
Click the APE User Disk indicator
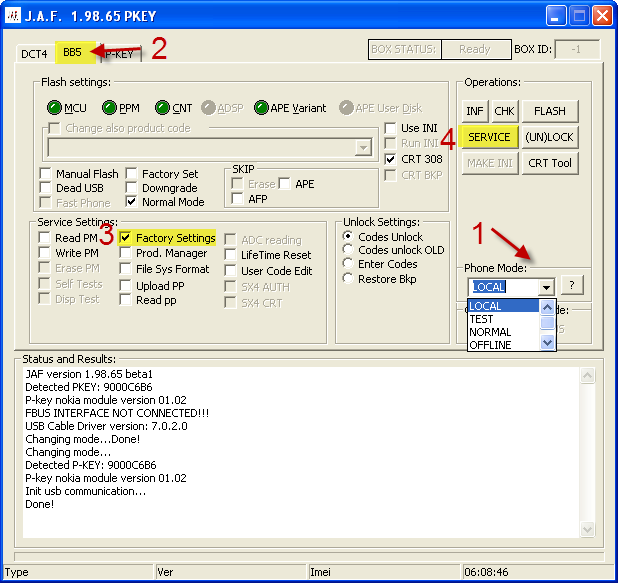(x=346, y=108)
